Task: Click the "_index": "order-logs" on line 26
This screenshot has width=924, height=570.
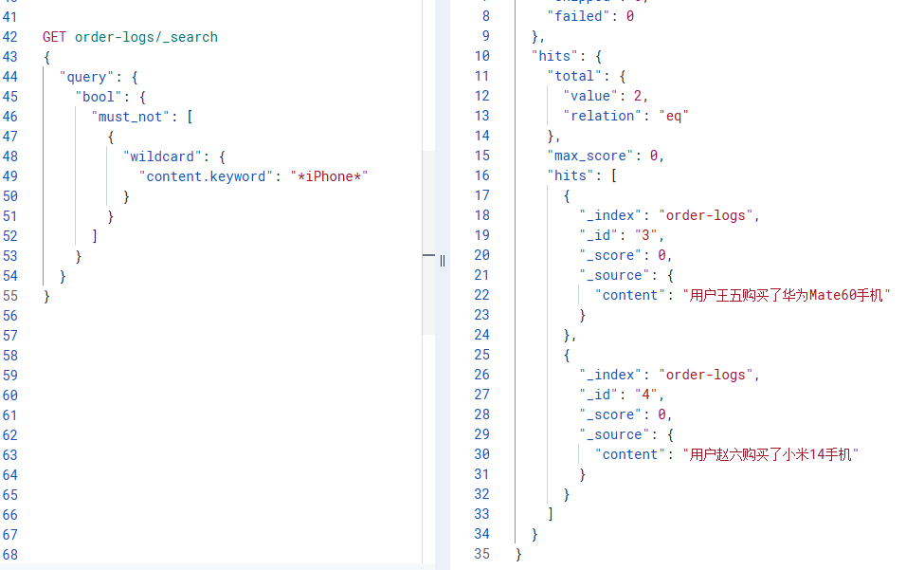Action: pyautogui.click(x=669, y=375)
